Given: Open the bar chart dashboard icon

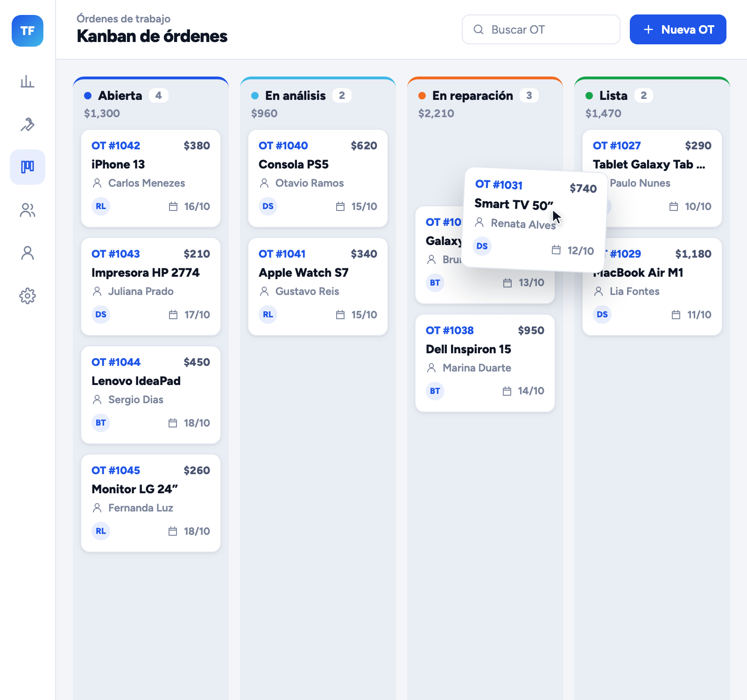Looking at the screenshot, I should pos(28,81).
